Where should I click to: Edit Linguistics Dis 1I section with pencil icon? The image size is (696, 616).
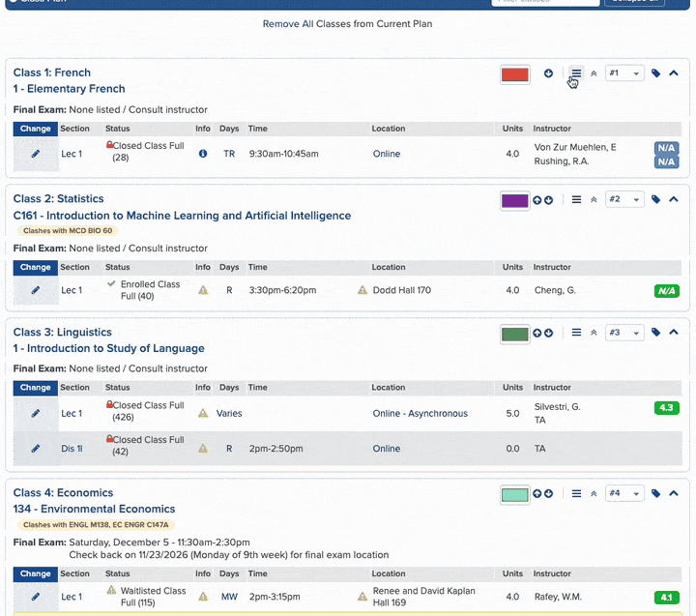[x=36, y=449]
